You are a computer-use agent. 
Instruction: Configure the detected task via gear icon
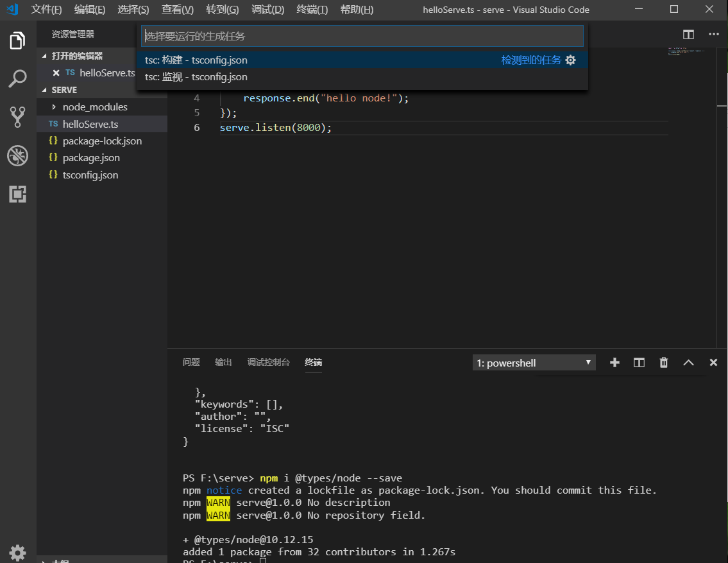[x=571, y=60]
